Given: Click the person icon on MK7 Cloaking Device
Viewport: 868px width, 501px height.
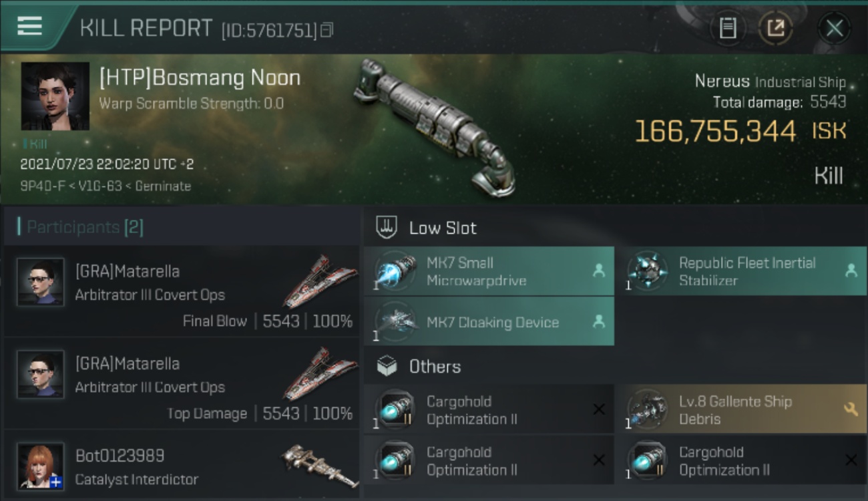Looking at the screenshot, I should (x=599, y=322).
